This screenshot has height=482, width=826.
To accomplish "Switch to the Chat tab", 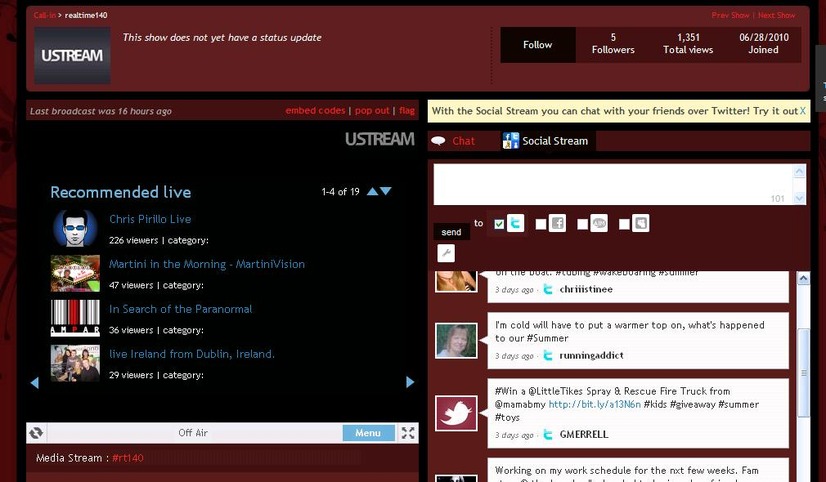I will click(463, 141).
